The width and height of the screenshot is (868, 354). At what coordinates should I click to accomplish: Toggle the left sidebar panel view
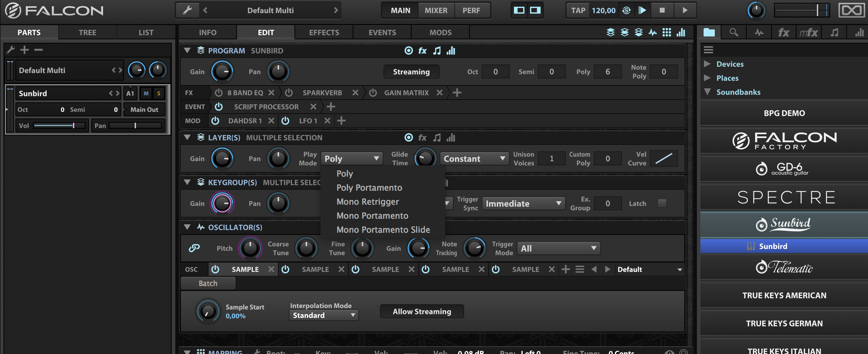[x=519, y=11]
